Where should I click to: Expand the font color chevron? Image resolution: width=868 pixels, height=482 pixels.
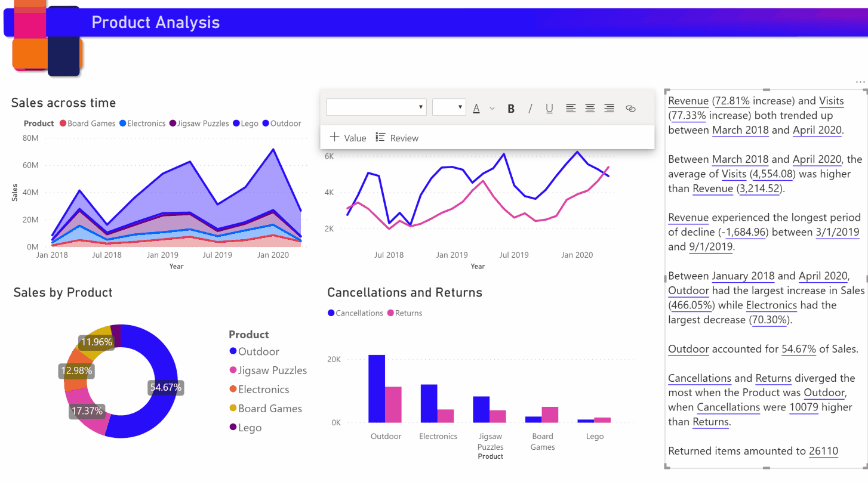(x=491, y=108)
